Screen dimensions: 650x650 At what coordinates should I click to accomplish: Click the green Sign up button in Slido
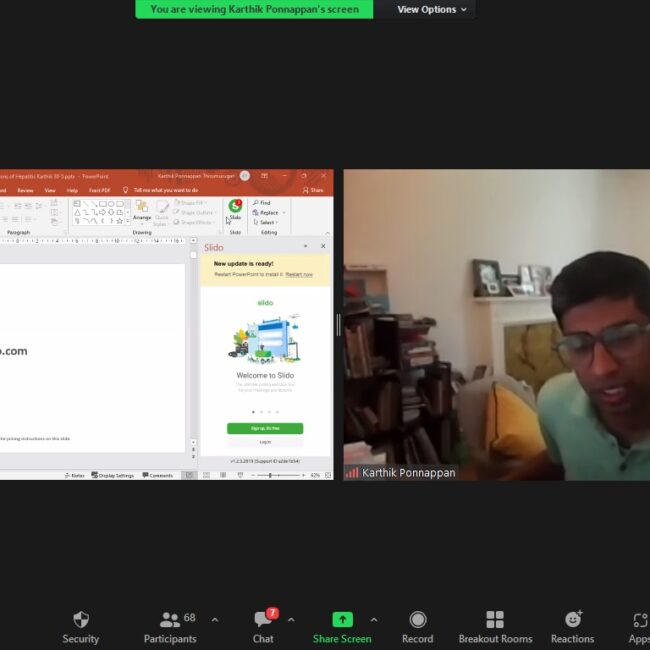point(265,428)
